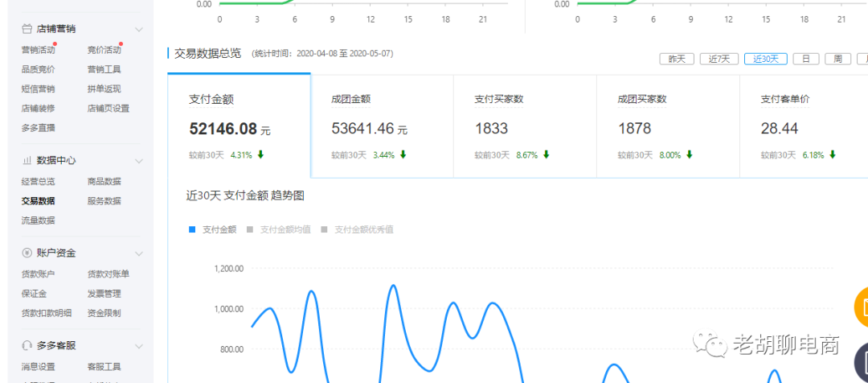Image resolution: width=868 pixels, height=383 pixels.
Task: Open 流量数据 in the sidebar
Action: (x=39, y=220)
